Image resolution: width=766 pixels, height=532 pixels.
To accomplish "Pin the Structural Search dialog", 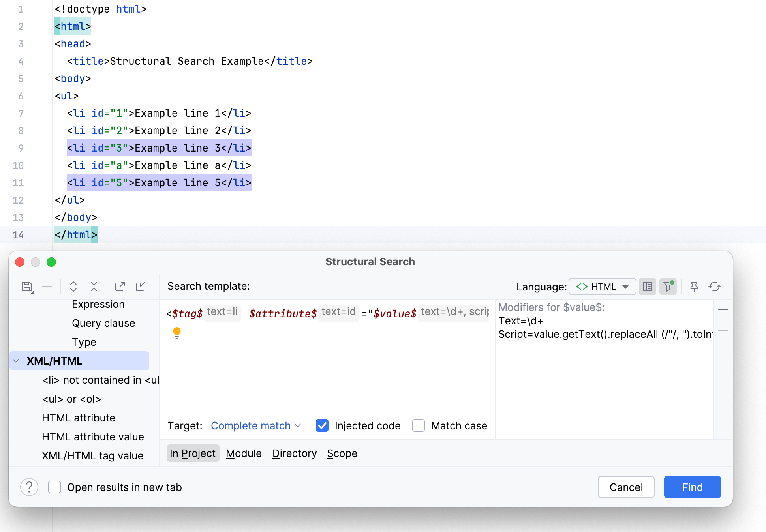I will point(694,287).
